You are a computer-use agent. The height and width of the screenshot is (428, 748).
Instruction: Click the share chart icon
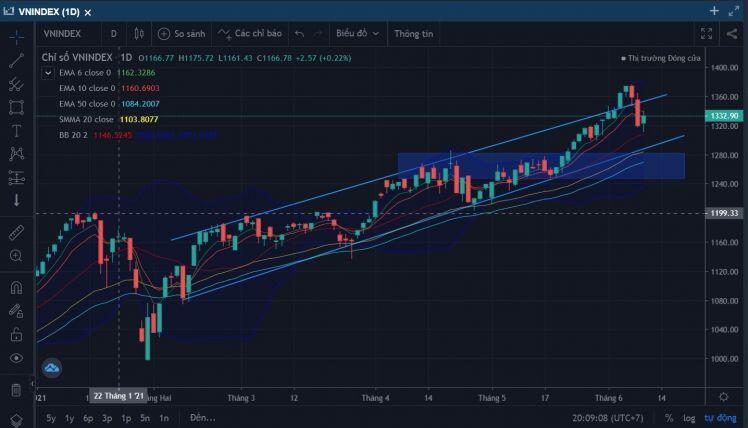(732, 33)
